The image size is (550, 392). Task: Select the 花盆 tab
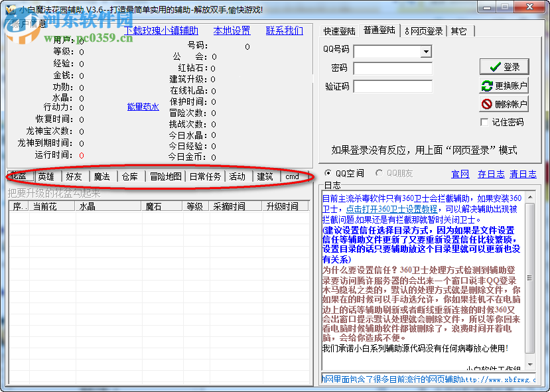pyautogui.click(x=21, y=176)
